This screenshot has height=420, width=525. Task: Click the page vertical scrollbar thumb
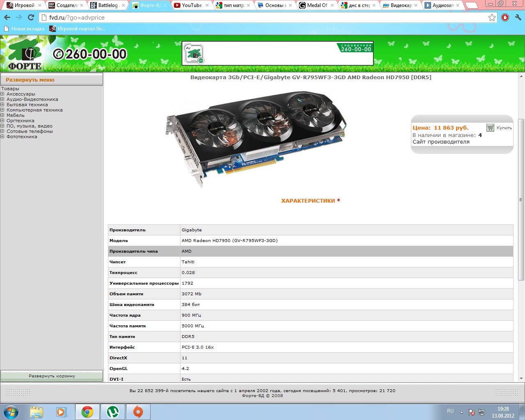(521, 200)
